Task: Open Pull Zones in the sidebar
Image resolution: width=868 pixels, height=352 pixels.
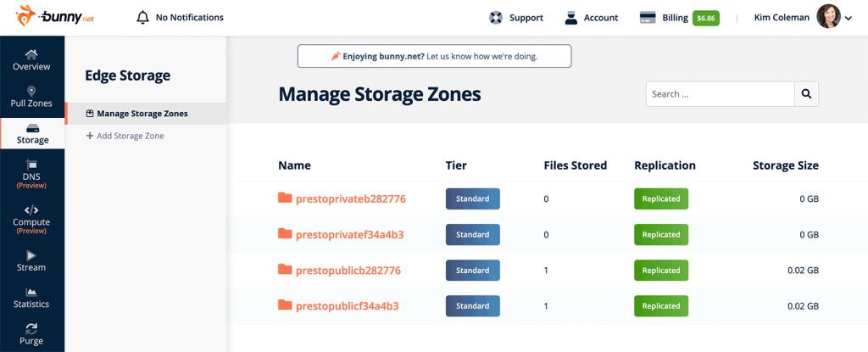Action: pyautogui.click(x=31, y=97)
